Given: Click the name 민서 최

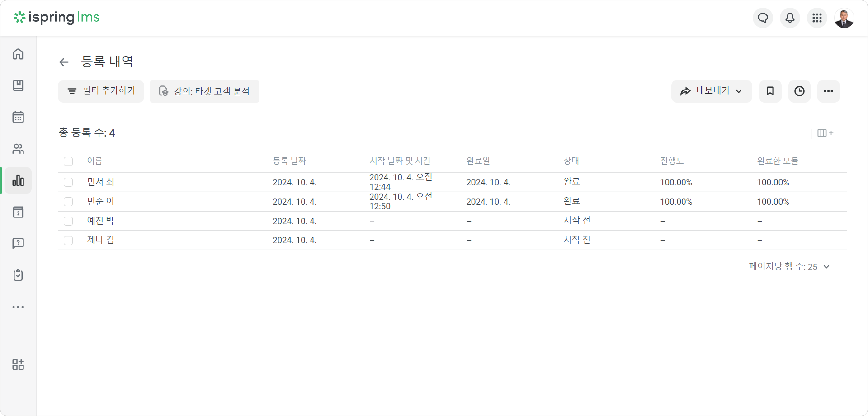Looking at the screenshot, I should pos(101,182).
